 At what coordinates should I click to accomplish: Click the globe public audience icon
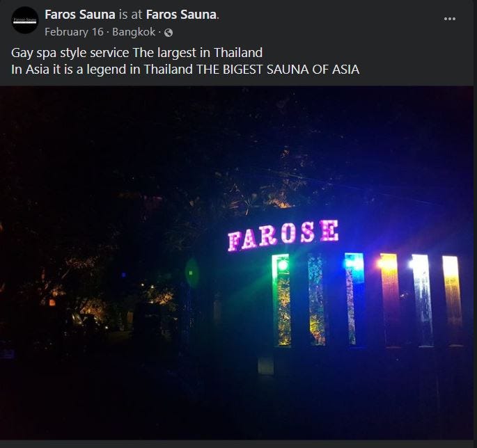point(169,33)
